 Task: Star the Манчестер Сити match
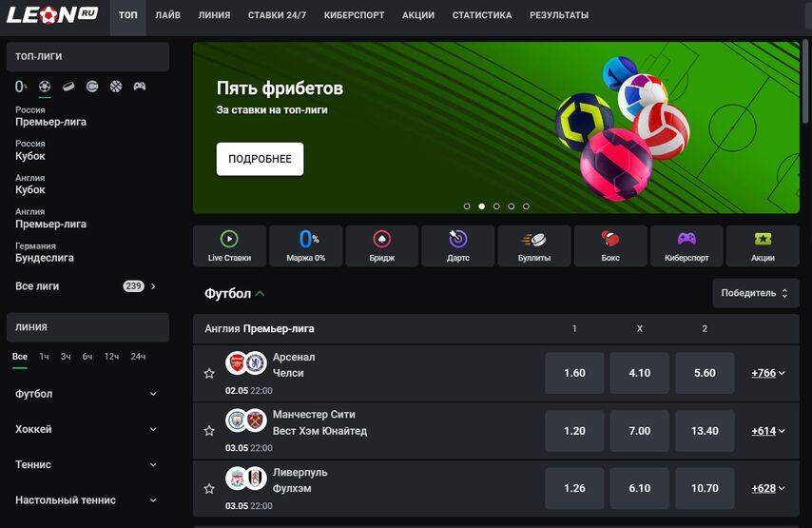pos(209,431)
